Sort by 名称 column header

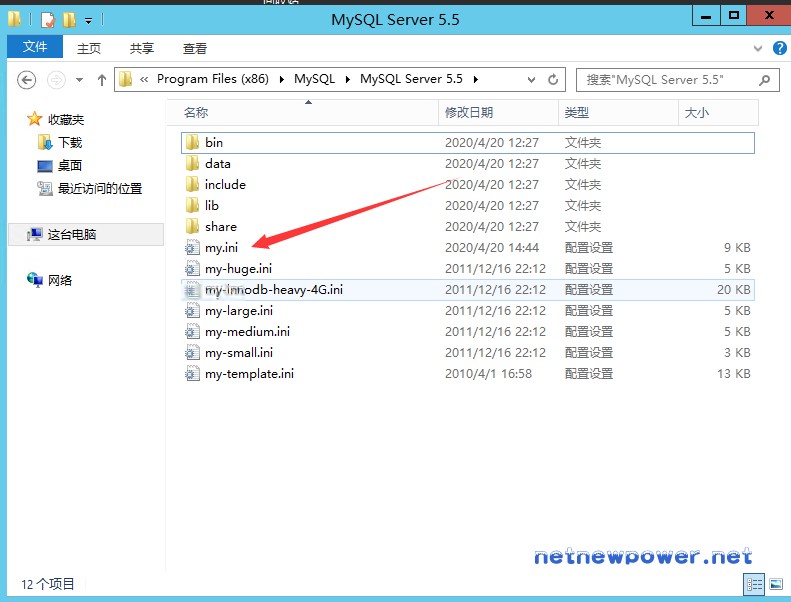click(x=303, y=113)
